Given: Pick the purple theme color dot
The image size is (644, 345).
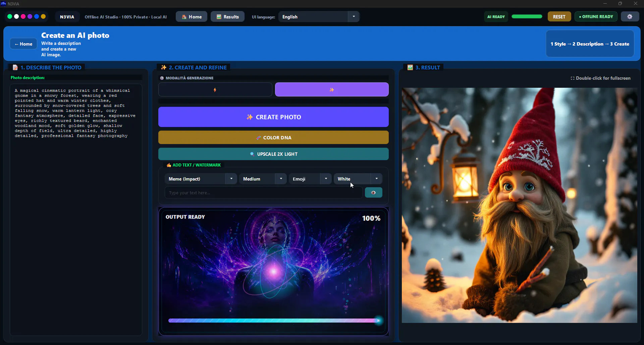Looking at the screenshot, I should 30,16.
